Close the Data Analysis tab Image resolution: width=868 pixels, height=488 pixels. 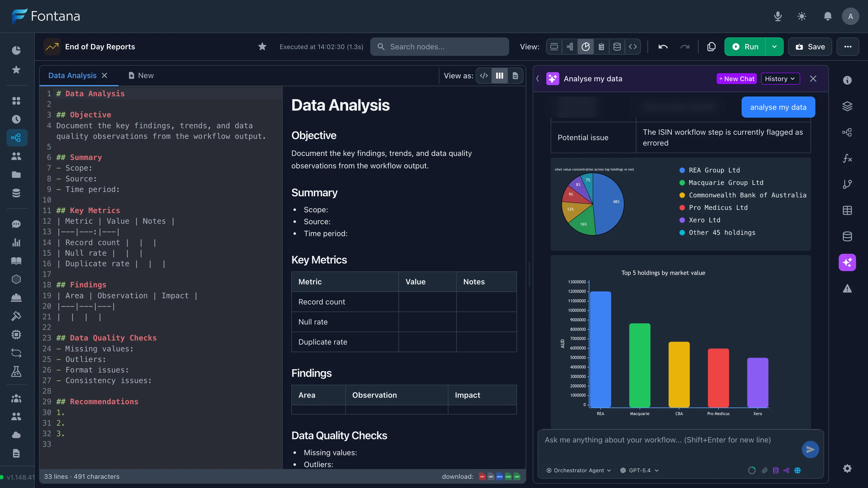pos(104,75)
